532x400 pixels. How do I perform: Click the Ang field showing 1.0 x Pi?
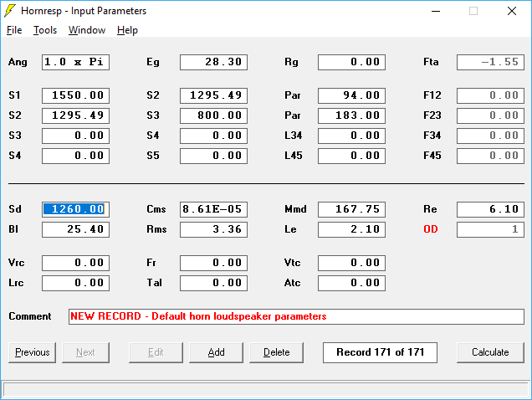(x=75, y=62)
